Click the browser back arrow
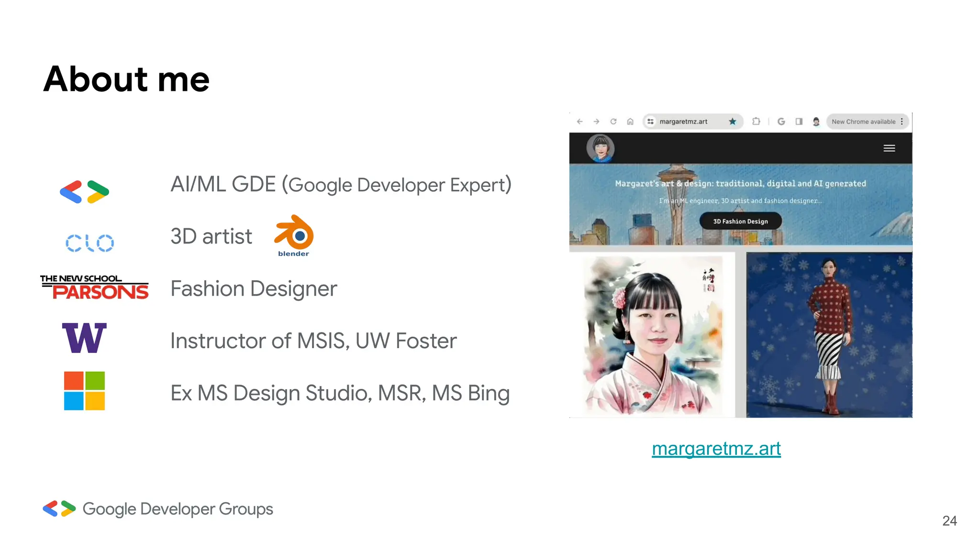Image resolution: width=980 pixels, height=551 pixels. coord(580,121)
